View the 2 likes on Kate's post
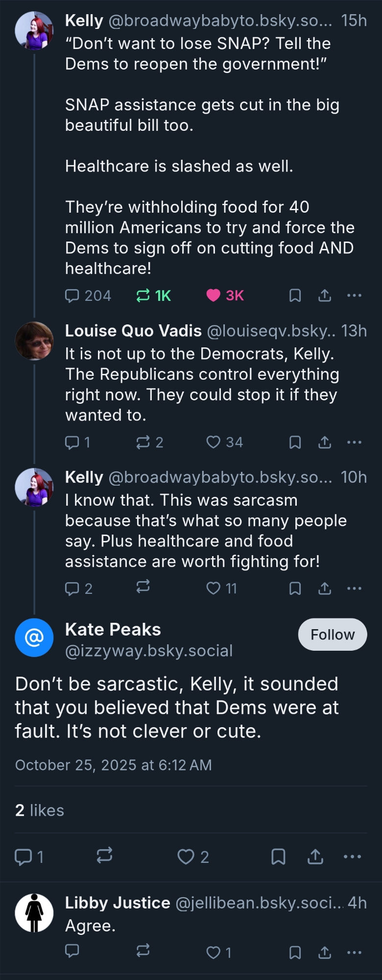Viewport: 382px width, 980px height. 40,810
